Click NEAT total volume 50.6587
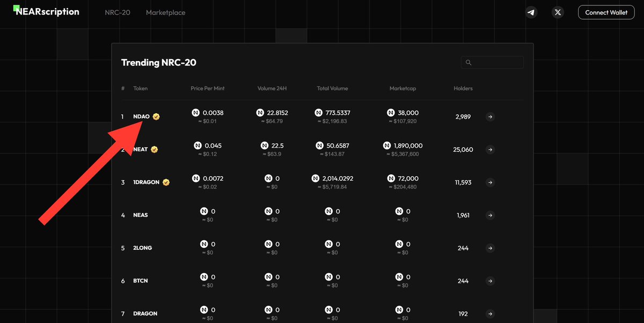This screenshot has width=644, height=323. (338, 146)
